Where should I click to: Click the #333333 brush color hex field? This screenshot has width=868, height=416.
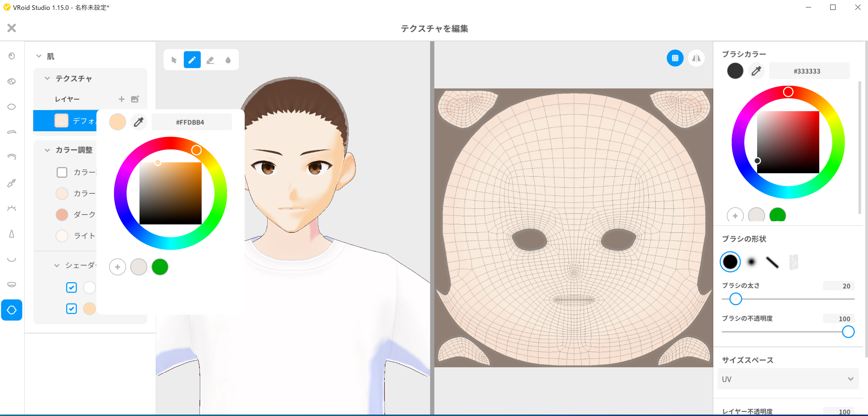point(809,71)
